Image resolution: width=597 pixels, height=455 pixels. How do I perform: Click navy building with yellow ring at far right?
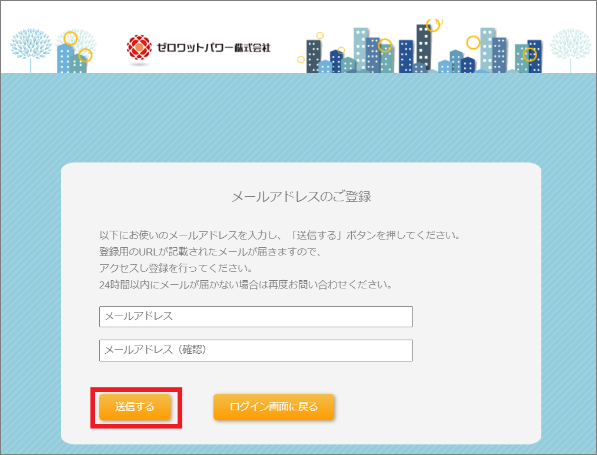point(535,56)
